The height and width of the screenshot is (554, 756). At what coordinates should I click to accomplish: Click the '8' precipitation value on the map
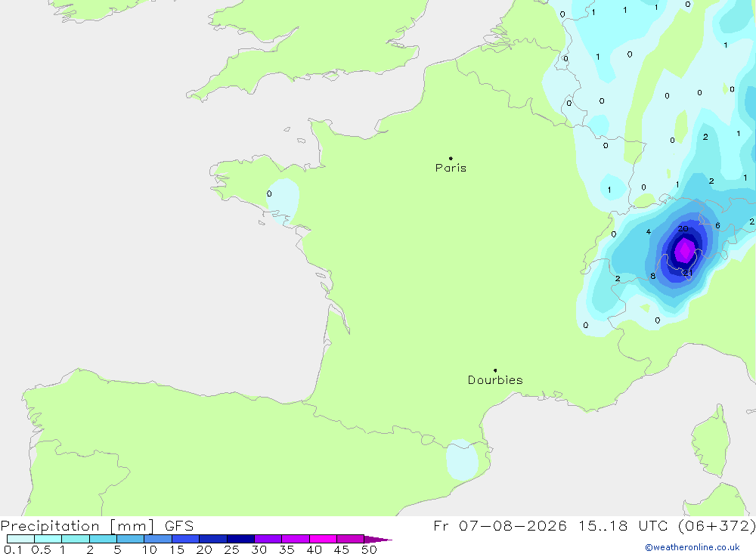tap(653, 277)
